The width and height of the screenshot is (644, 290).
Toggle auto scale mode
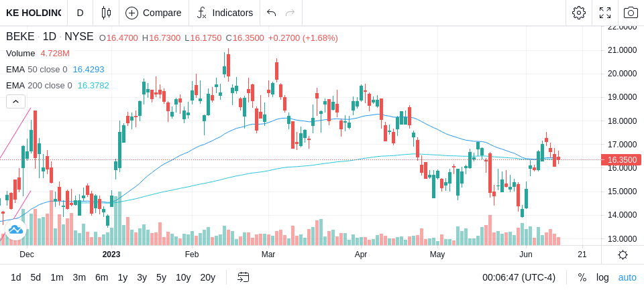[627, 277]
